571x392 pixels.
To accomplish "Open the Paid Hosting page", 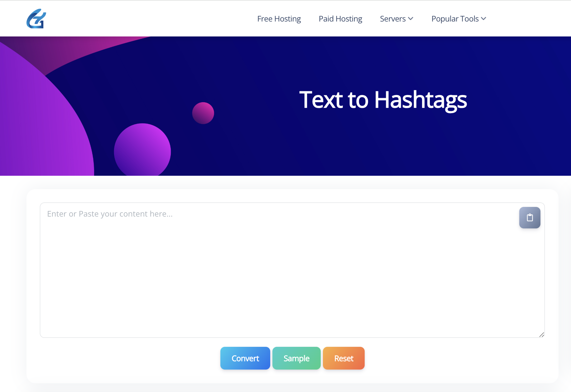I will (340, 19).
